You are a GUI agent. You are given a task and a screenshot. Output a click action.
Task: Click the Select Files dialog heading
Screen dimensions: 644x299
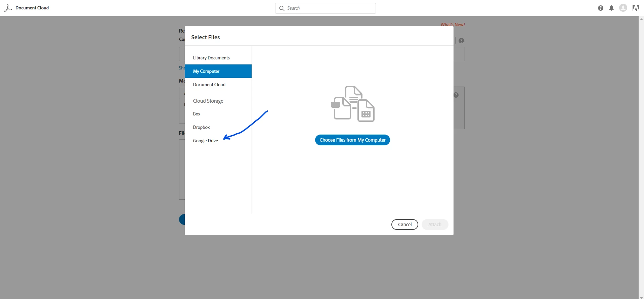[206, 37]
